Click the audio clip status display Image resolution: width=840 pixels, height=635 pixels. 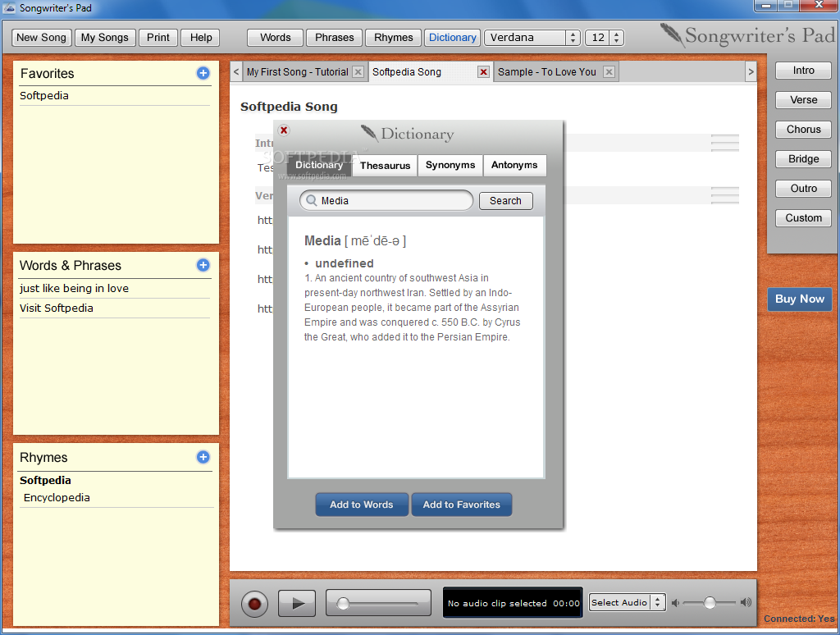point(513,603)
